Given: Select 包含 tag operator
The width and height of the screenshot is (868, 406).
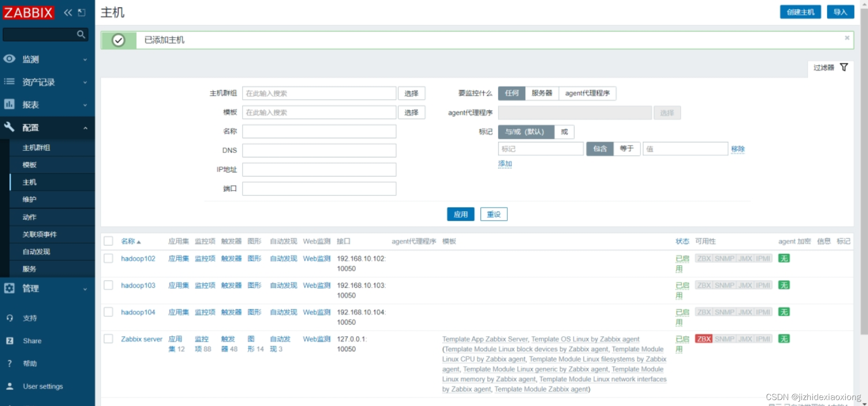Looking at the screenshot, I should click(600, 149).
